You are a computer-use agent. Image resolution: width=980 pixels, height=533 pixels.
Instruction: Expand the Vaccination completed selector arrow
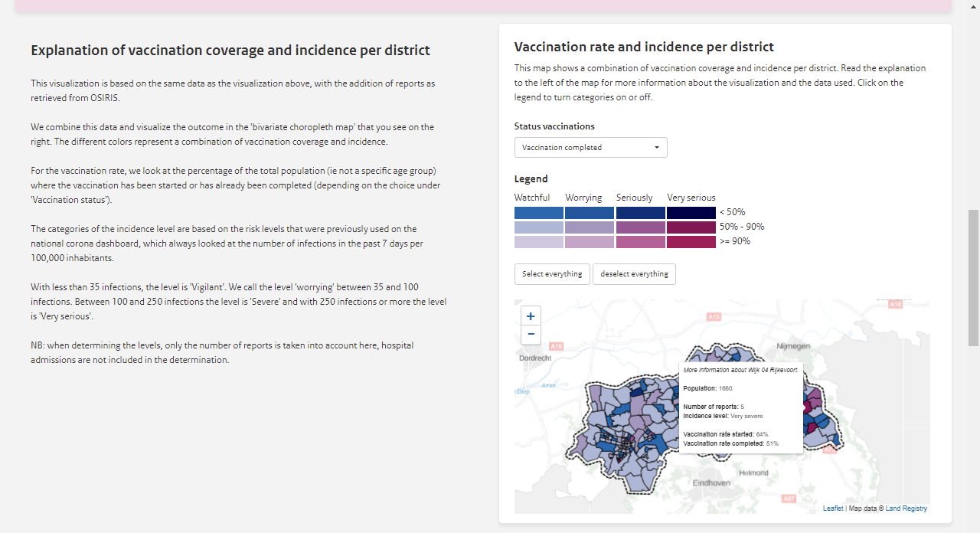point(656,147)
